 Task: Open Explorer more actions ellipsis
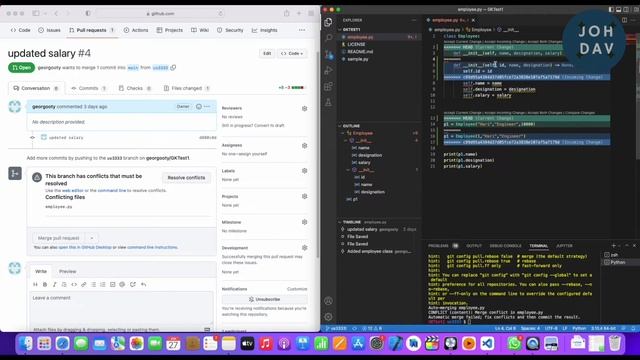pos(414,20)
